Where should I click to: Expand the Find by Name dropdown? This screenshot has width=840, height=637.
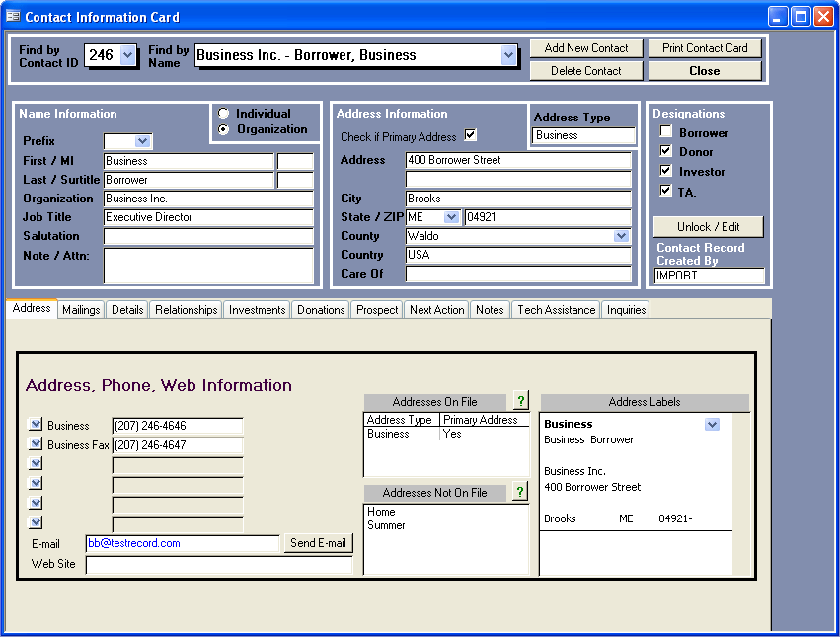(x=508, y=56)
